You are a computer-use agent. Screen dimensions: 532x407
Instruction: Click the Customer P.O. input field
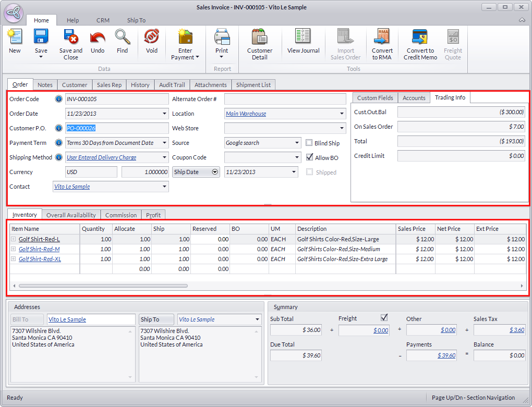click(x=116, y=128)
